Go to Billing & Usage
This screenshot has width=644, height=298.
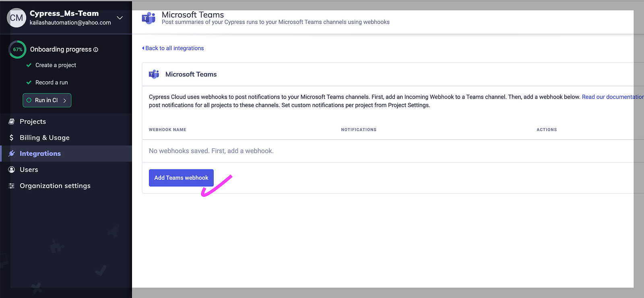point(66,138)
